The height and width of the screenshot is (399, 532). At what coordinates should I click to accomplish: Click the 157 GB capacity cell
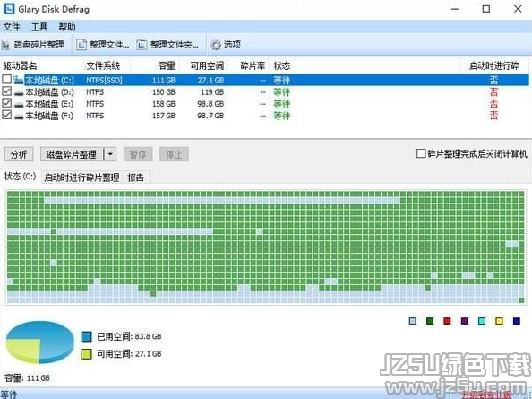[164, 116]
